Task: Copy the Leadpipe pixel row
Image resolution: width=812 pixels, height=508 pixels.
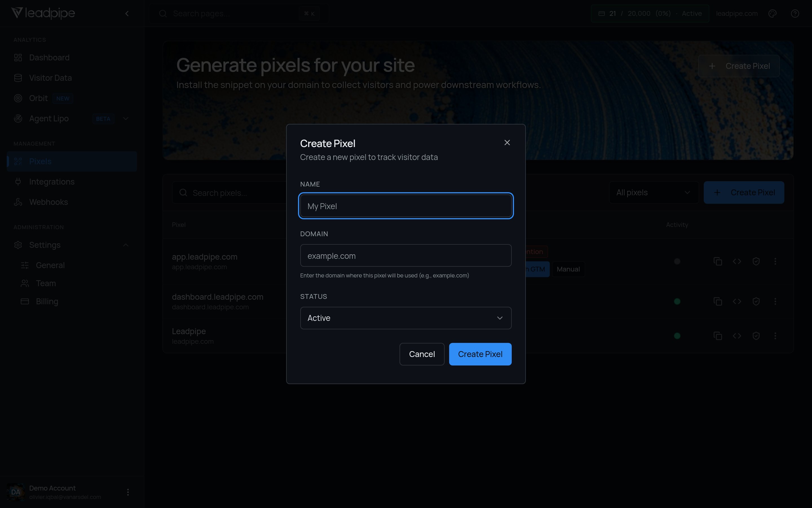Action: (x=718, y=336)
